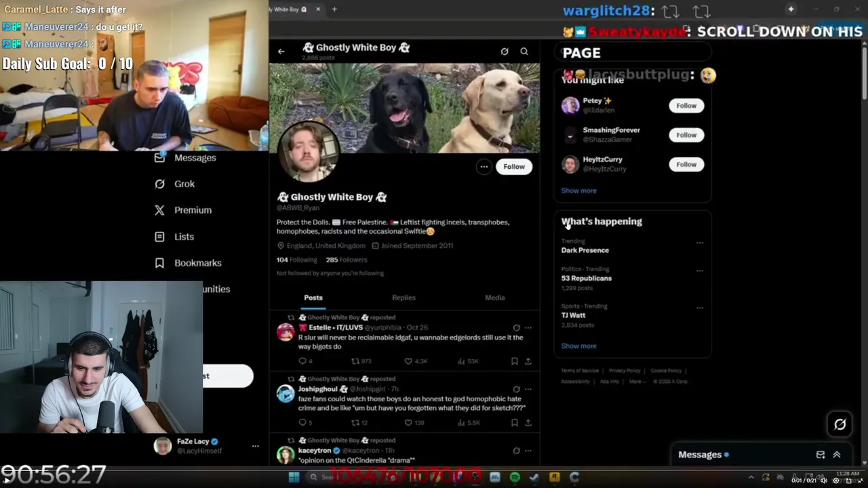868x488 pixels.
Task: Select the Posts tab
Action: point(313,298)
